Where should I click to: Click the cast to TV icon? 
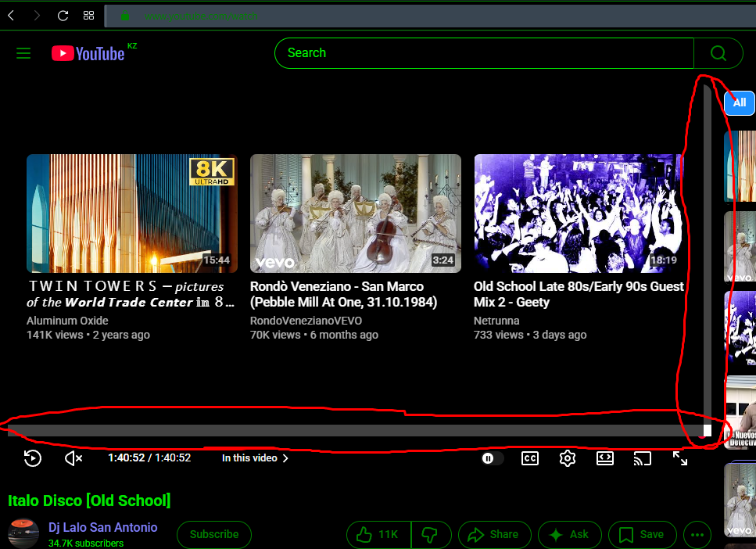point(642,458)
